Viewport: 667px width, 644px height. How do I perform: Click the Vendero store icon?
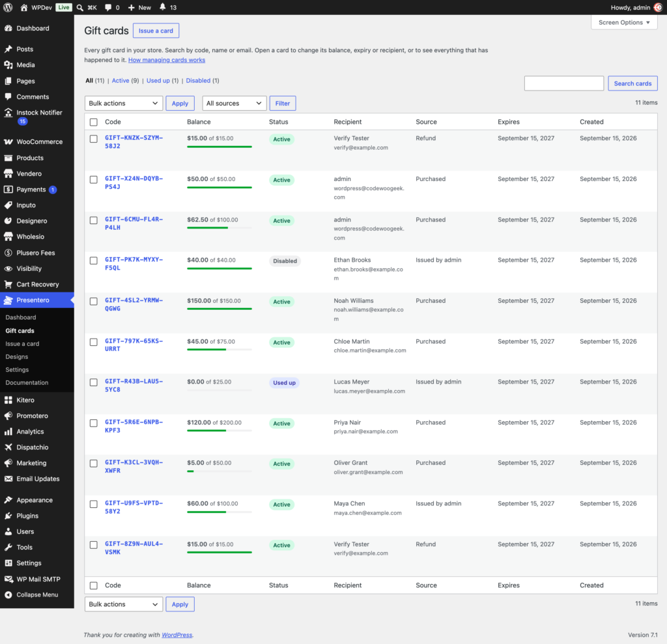pos(8,174)
